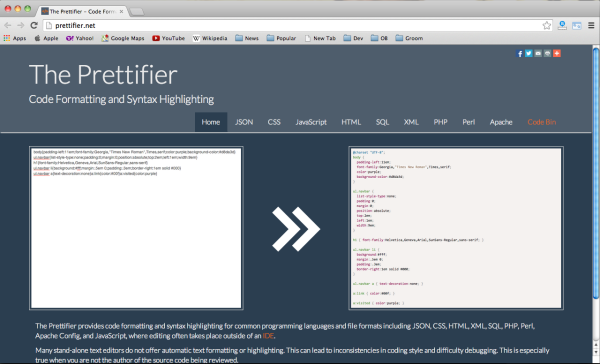Expand the OB bookmarks folder
600x364 pixels.
click(379, 38)
